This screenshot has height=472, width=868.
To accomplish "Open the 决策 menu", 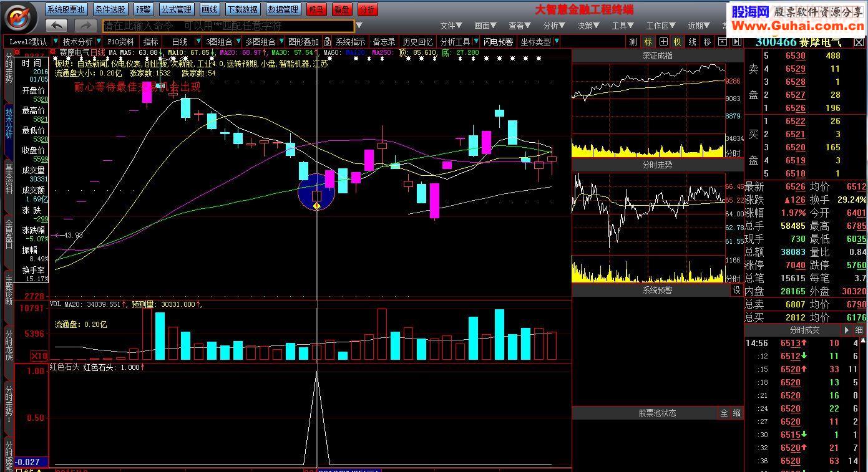I will coord(588,26).
